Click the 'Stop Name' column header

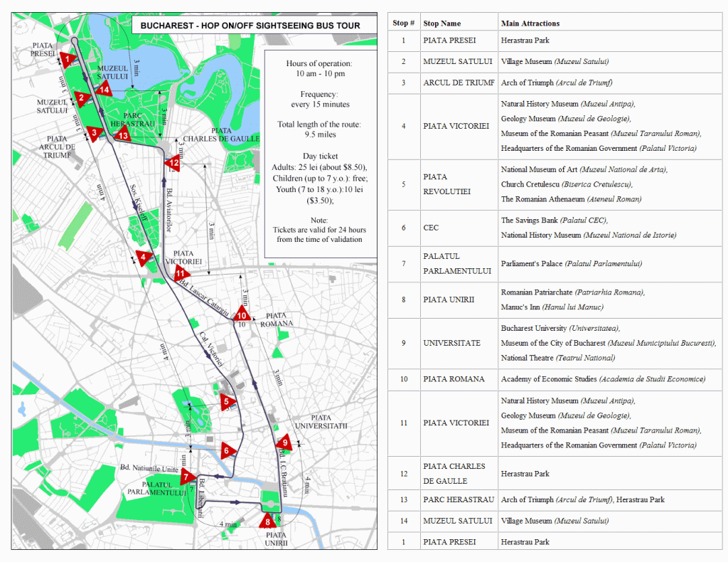click(441, 23)
